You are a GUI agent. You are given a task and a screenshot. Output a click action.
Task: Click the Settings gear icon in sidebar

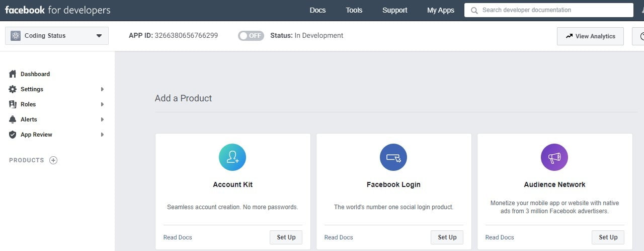(13, 89)
